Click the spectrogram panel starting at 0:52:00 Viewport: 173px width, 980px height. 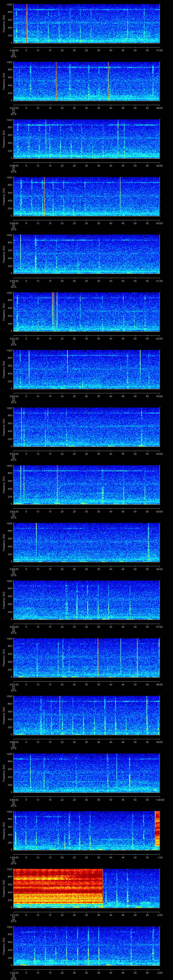(x=87, y=369)
